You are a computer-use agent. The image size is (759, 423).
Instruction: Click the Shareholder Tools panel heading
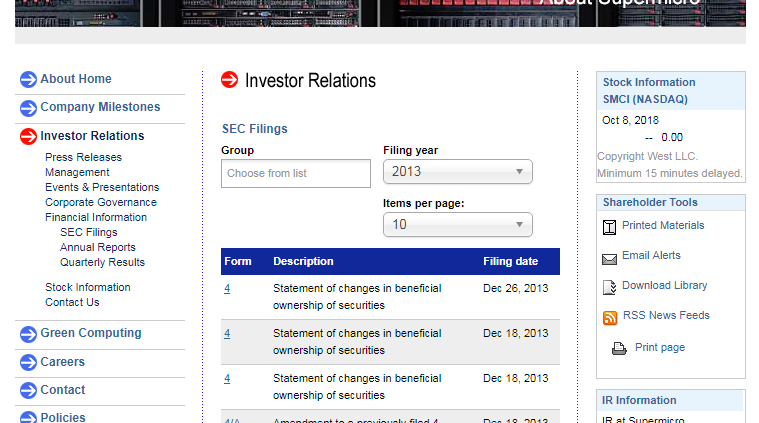[650, 202]
